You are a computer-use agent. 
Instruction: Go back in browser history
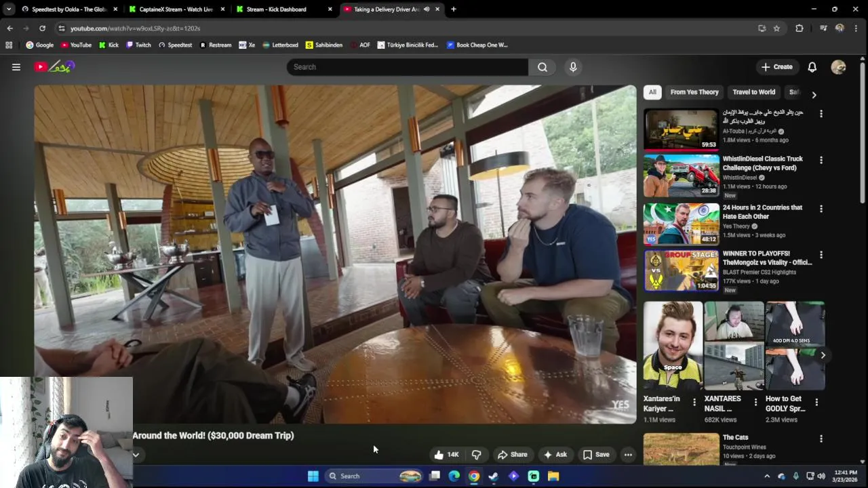(9, 28)
